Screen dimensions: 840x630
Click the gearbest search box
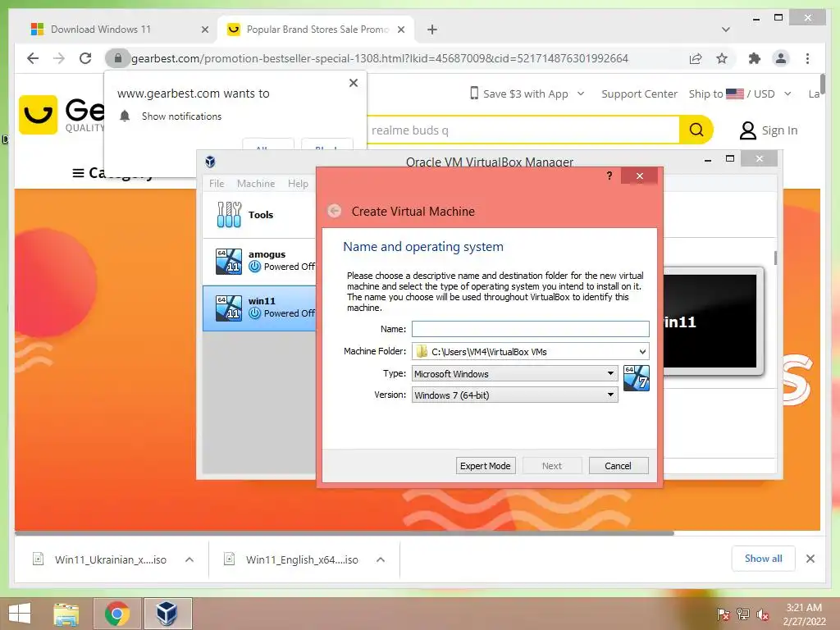(523, 130)
